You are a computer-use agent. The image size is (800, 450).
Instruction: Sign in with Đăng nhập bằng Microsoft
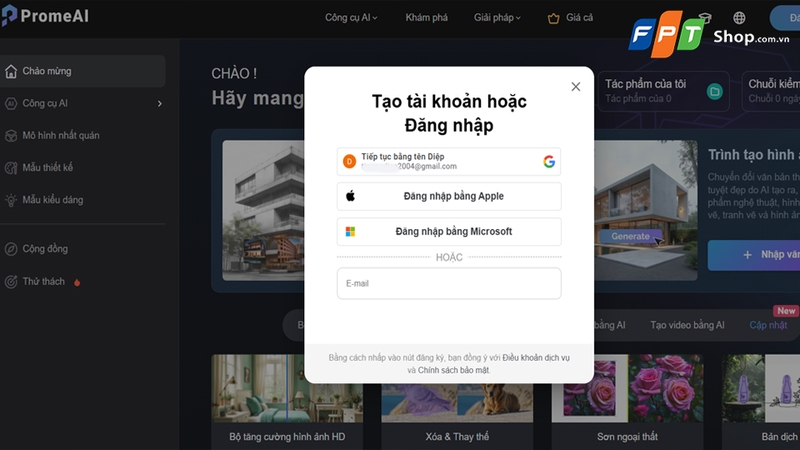tap(449, 232)
